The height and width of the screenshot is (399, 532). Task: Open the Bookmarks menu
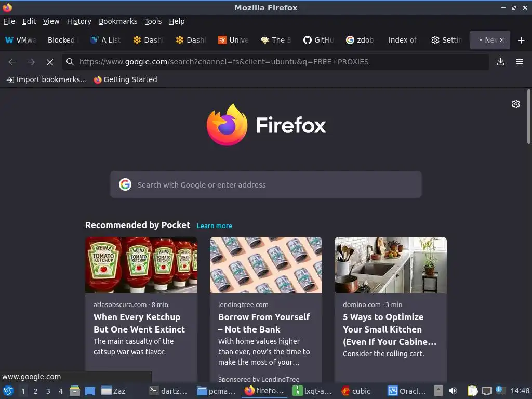pos(118,21)
